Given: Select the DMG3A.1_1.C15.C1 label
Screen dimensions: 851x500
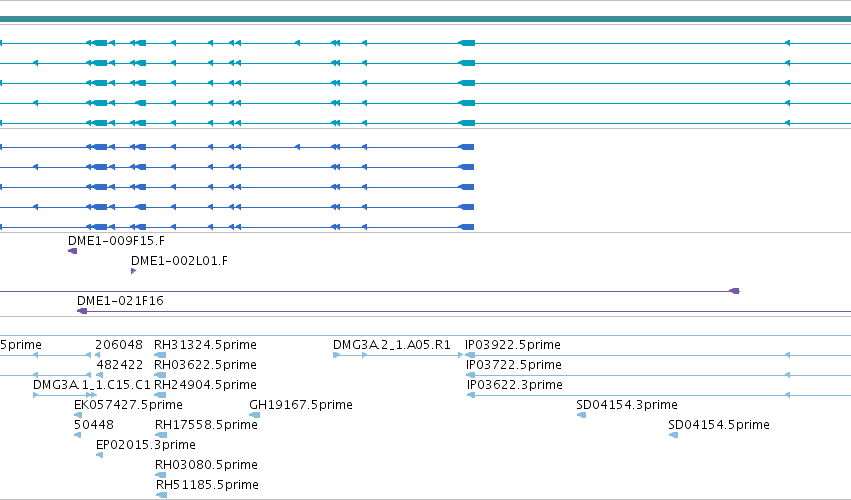Looking at the screenshot, I should click(92, 385).
